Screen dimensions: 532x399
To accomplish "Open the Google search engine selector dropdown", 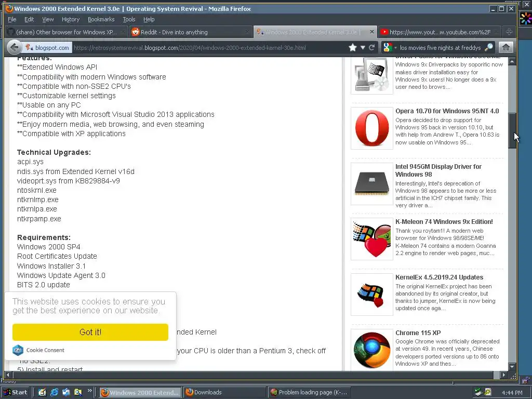I will [x=390, y=47].
